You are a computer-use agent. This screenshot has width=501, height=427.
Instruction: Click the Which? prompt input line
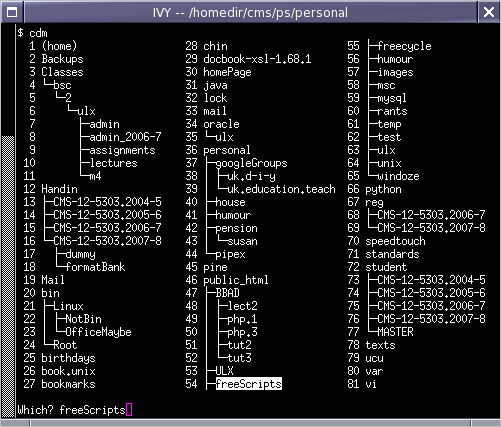tap(75, 410)
